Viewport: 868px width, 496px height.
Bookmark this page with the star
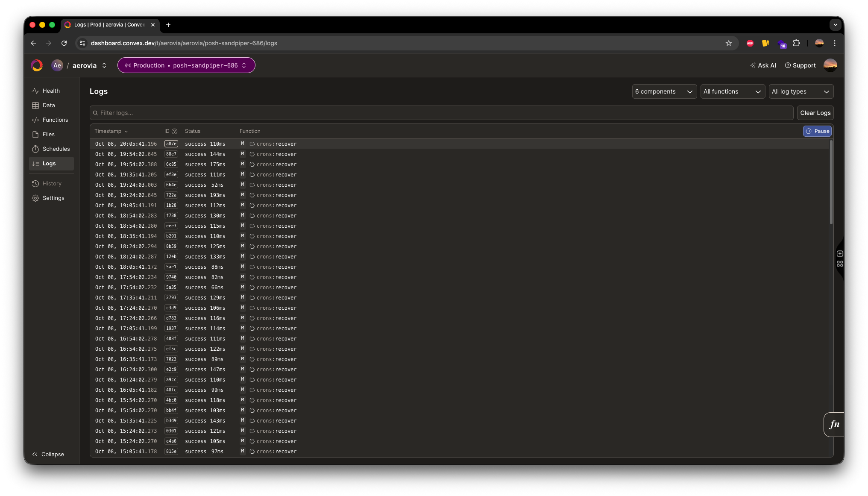(729, 43)
